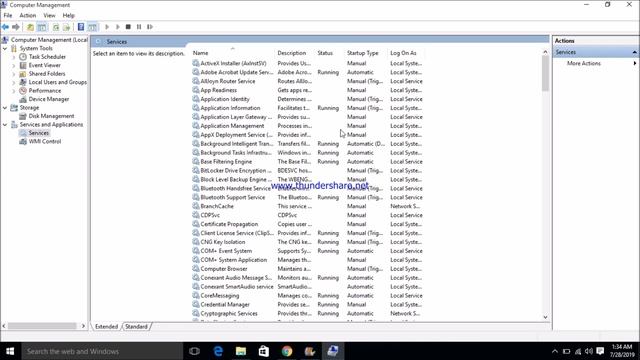Viewport: 640px width, 360px height.
Task: Select Event Viewer in the tree
Action: pyautogui.click(x=44, y=65)
